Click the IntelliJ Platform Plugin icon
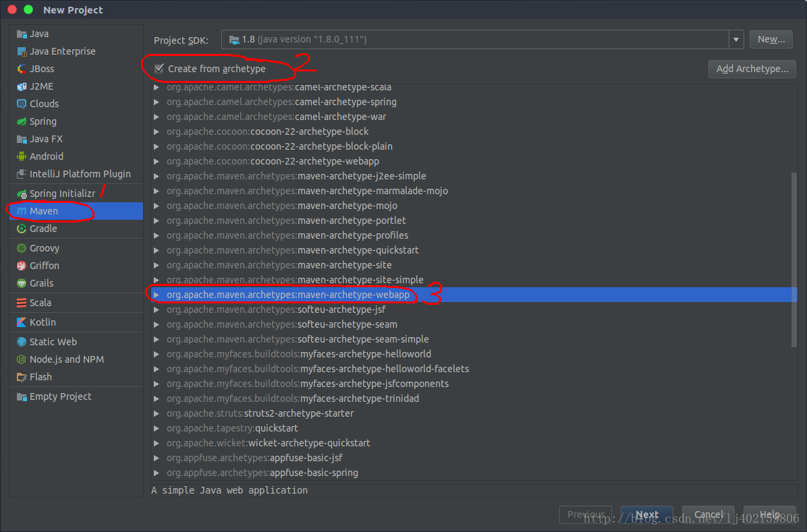807x532 pixels. [x=22, y=174]
